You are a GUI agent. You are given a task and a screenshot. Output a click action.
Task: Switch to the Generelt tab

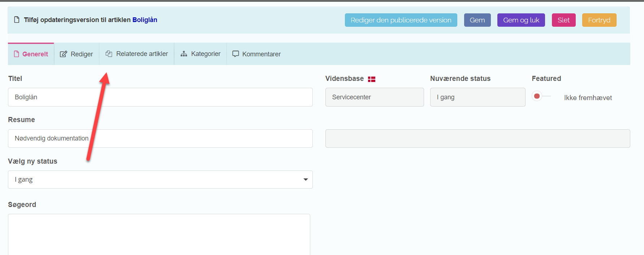(31, 54)
